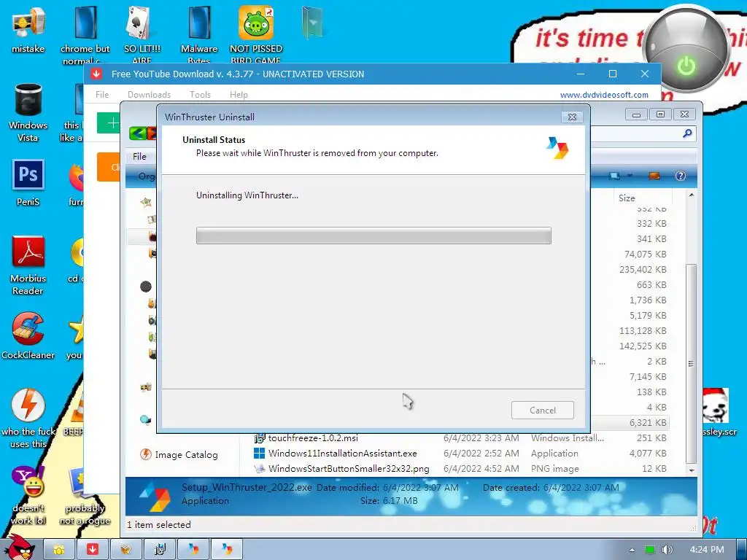747x560 pixels.
Task: Open Tools menu in Free YouTube Download
Action: pyautogui.click(x=200, y=94)
